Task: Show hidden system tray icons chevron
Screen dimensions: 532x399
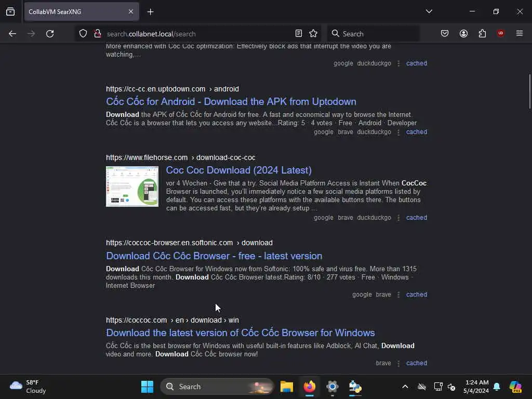Action: point(405,387)
